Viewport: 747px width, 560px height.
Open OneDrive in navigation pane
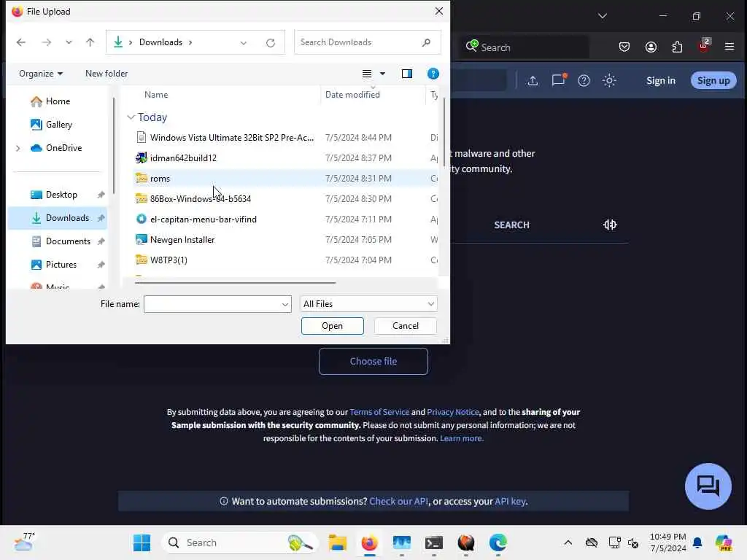tap(55, 147)
